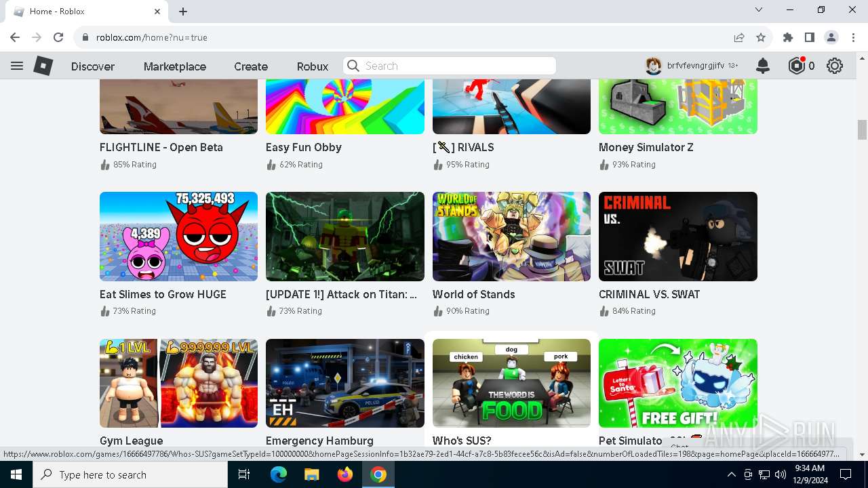Open Easy Fun Obby title link
Viewport: 868px width, 488px height.
pos(304,147)
